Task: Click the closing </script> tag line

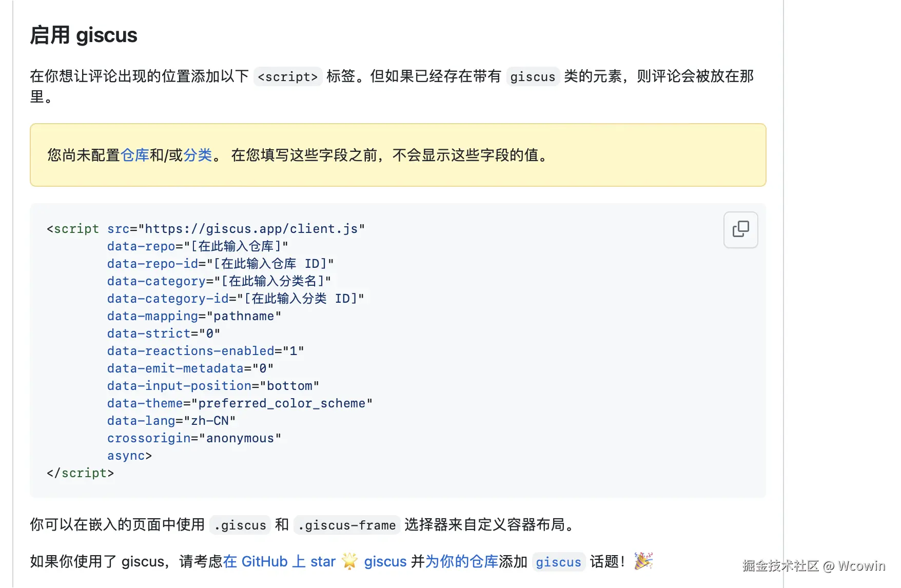Action: (x=80, y=473)
